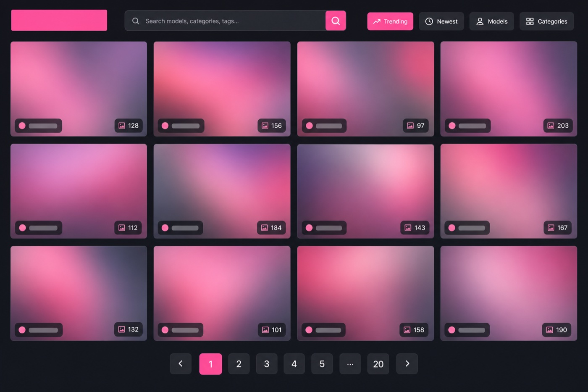This screenshot has width=588, height=392.
Task: Go to next page with right chevron
Action: [407, 364]
